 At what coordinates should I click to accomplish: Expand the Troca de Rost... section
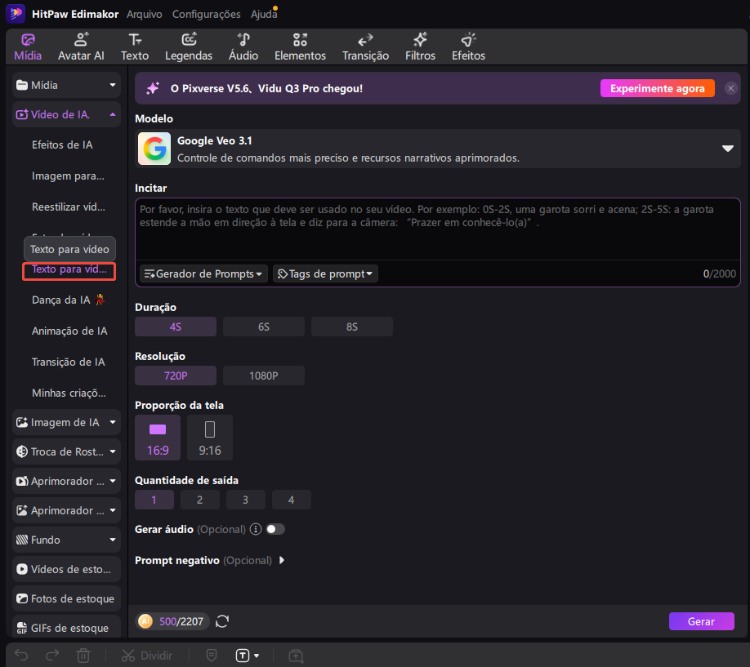coord(66,452)
